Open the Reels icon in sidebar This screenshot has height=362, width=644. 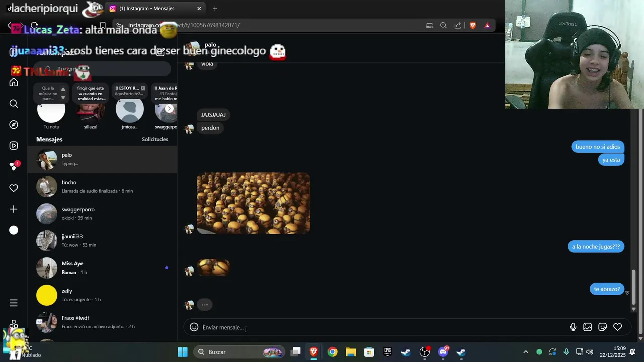coord(14,146)
